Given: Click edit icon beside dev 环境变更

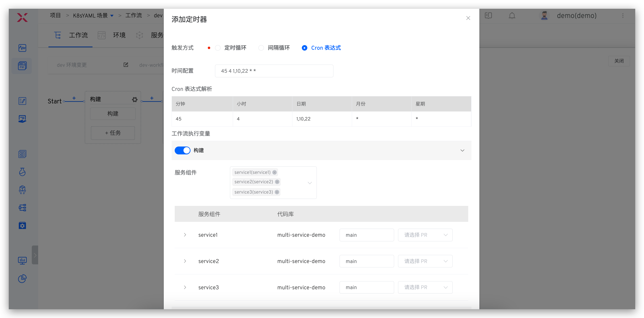Looking at the screenshot, I should click(x=126, y=65).
